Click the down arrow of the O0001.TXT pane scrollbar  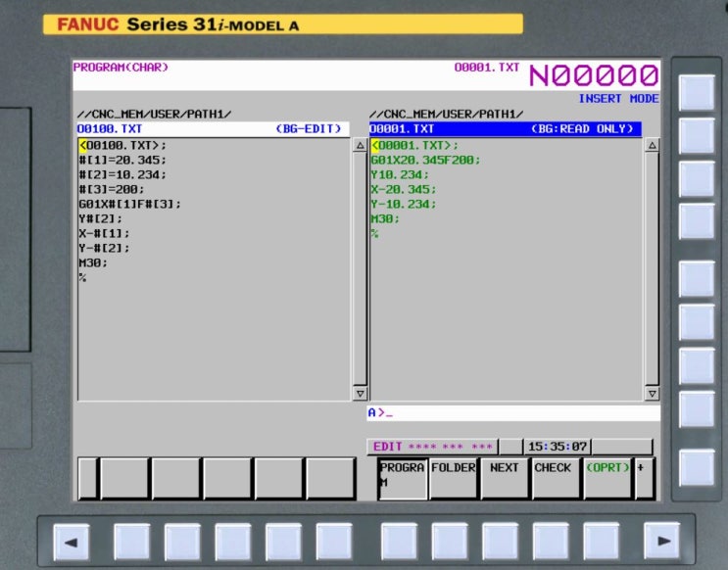point(652,394)
